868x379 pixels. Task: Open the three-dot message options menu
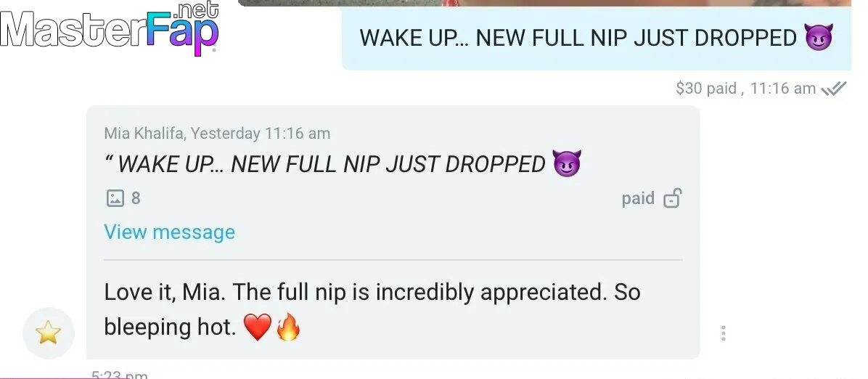[723, 333]
